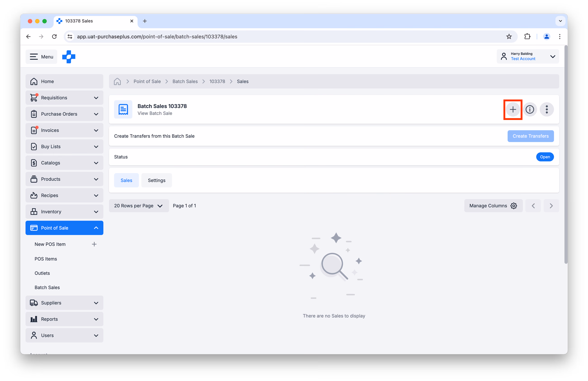588x381 pixels.
Task: Click the plus icon beside New POS Item
Action: 94,244
